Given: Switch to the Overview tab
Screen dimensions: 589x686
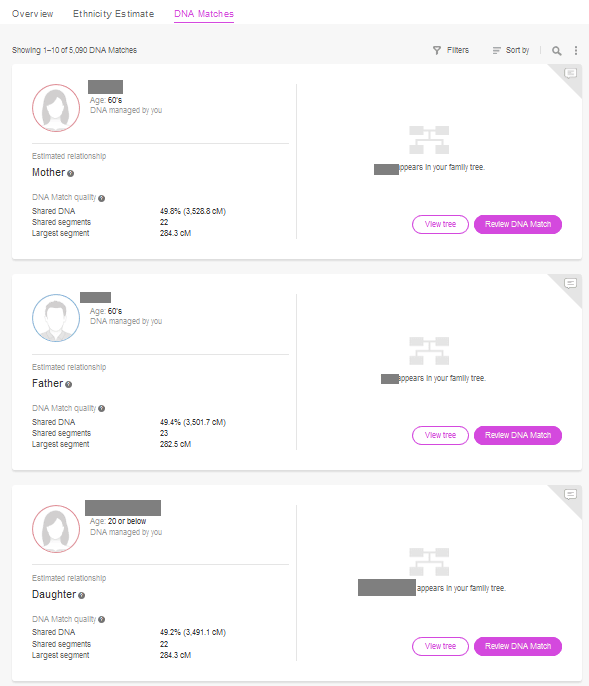Looking at the screenshot, I should [33, 14].
